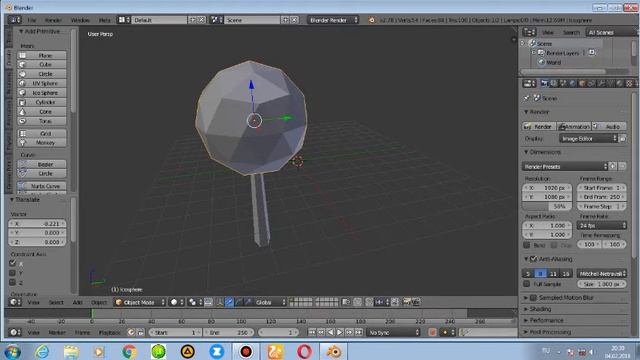The width and height of the screenshot is (640, 360).
Task: Open the 3D view Add menu
Action: pos(77,302)
